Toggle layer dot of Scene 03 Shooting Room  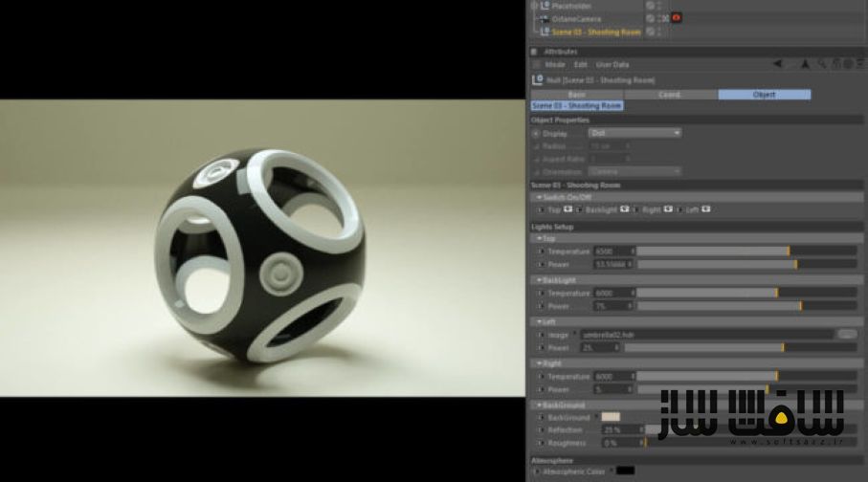650,33
